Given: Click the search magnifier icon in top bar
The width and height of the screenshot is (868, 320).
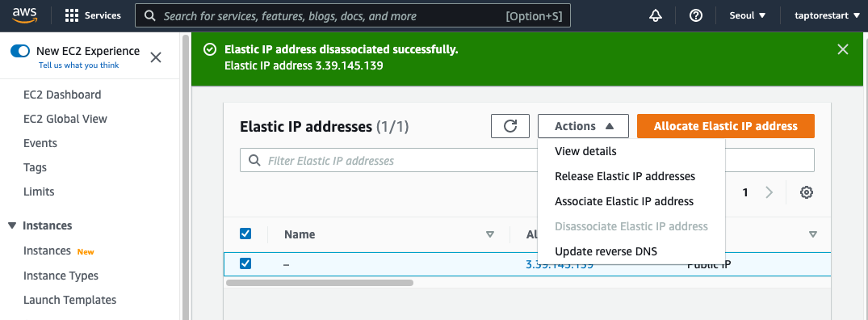Looking at the screenshot, I should pos(149,16).
